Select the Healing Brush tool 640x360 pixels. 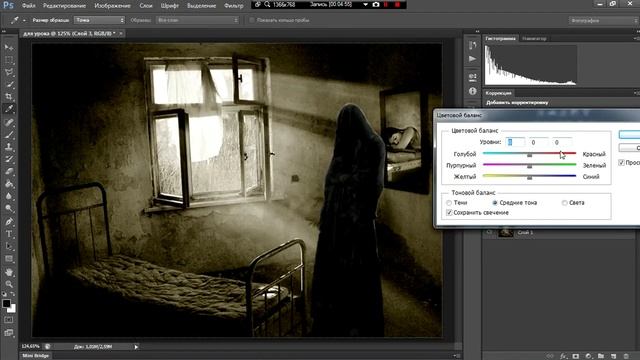(x=9, y=122)
